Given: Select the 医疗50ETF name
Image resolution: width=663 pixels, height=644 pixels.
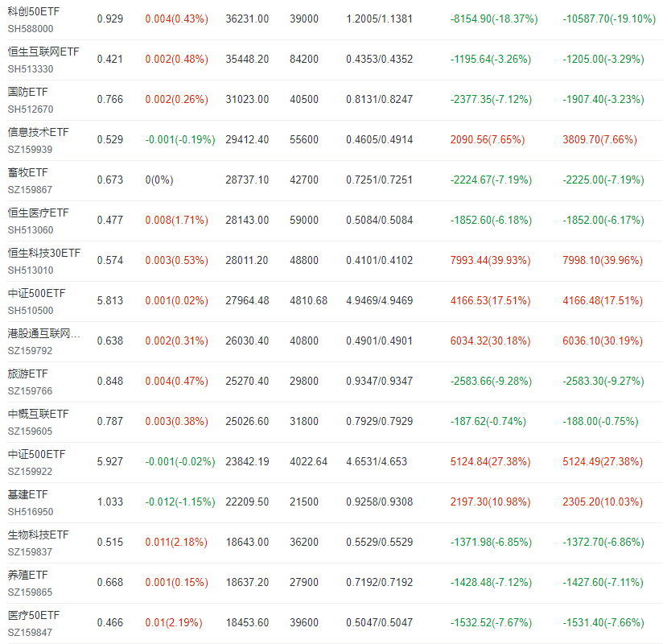Looking at the screenshot, I should 34,615.
